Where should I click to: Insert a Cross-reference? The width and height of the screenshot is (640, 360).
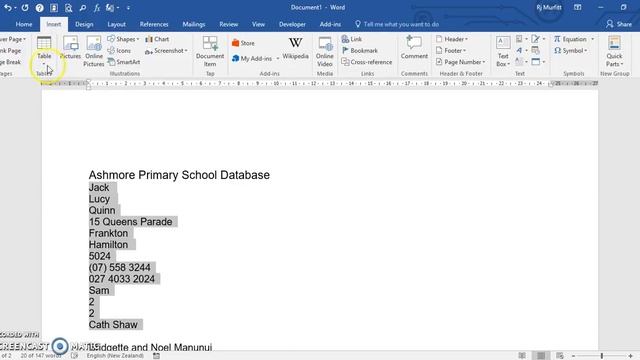click(367, 62)
